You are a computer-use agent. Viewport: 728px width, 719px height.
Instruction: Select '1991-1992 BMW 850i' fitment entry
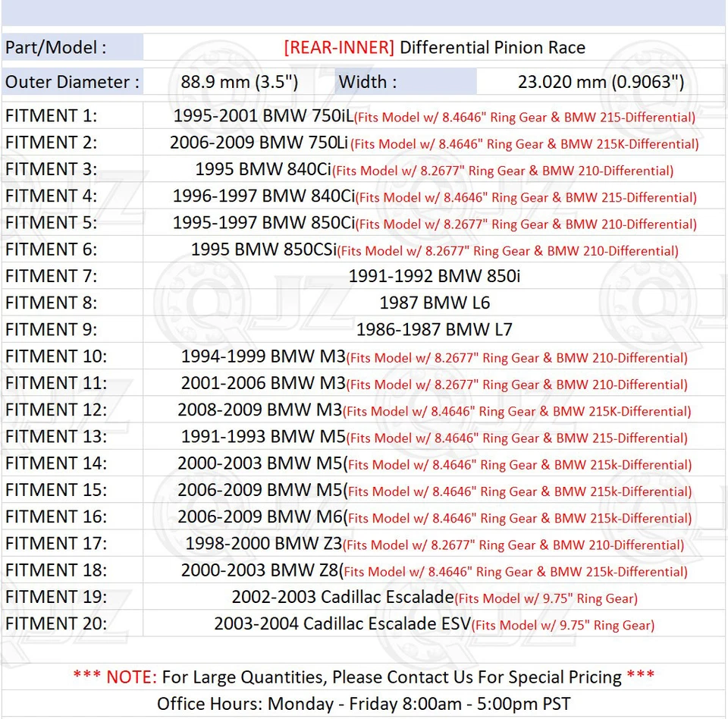click(435, 276)
